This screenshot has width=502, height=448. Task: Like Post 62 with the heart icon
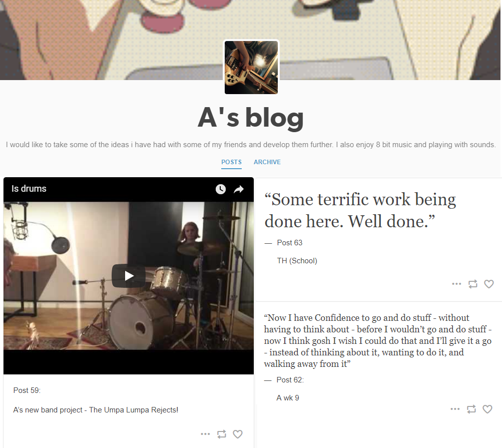pyautogui.click(x=487, y=409)
